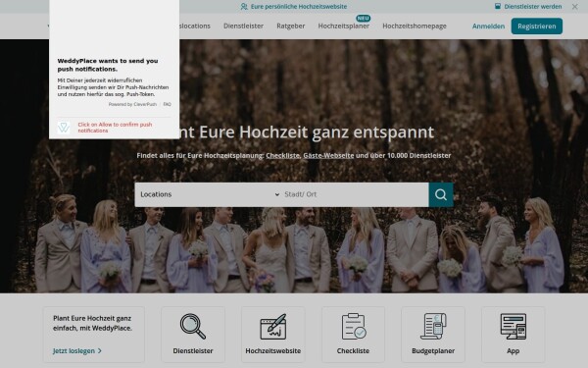Click the Checkliste card label
Screen dimensions: 588x368
pos(353,350)
